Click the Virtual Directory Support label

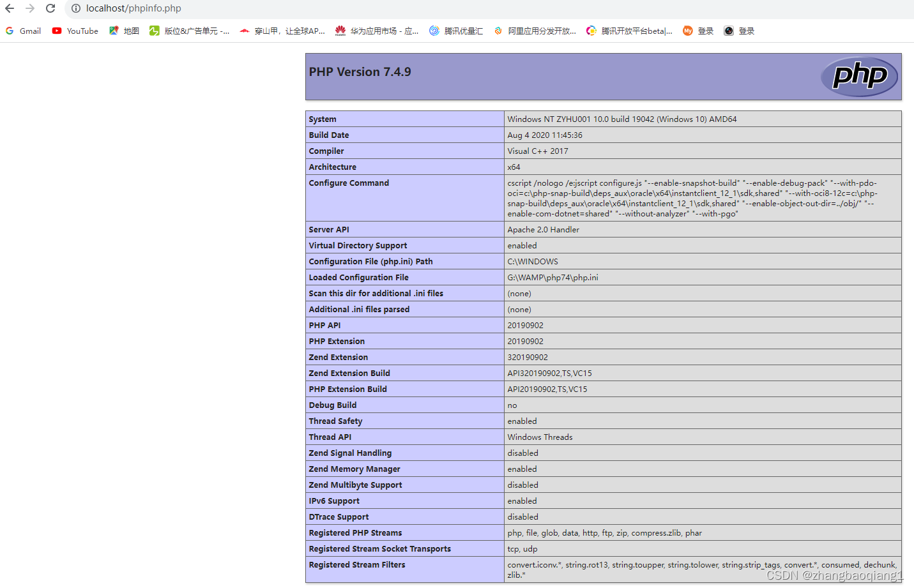point(358,246)
